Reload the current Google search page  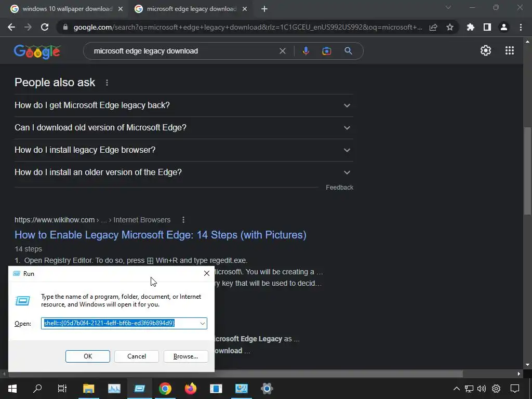pos(45,27)
